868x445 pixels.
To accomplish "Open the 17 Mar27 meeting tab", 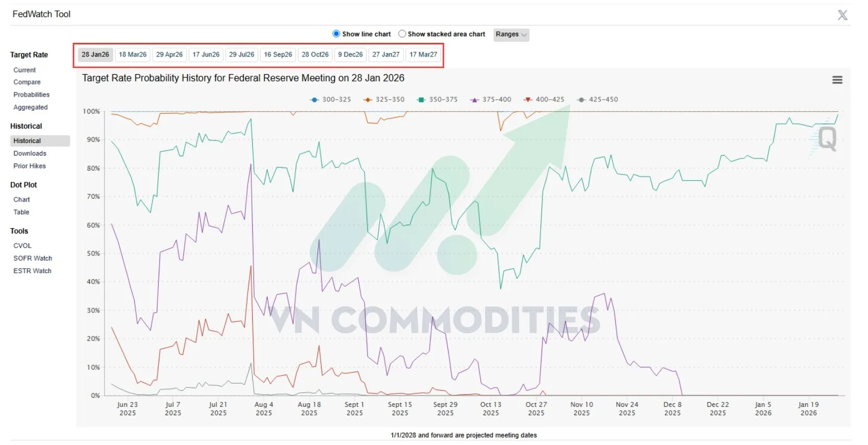I will click(423, 55).
